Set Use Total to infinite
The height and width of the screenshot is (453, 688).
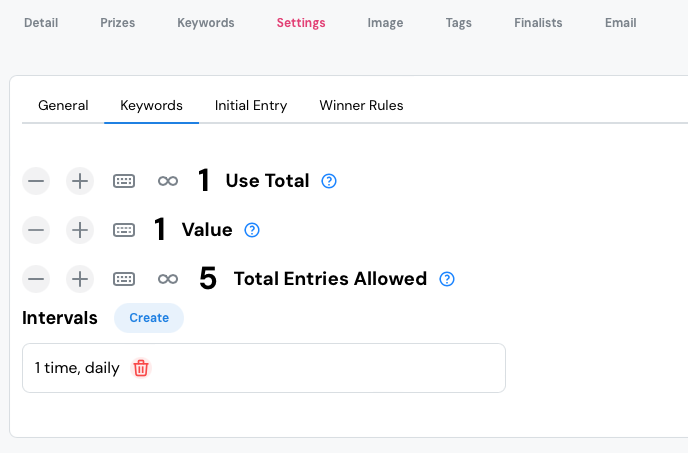point(168,181)
